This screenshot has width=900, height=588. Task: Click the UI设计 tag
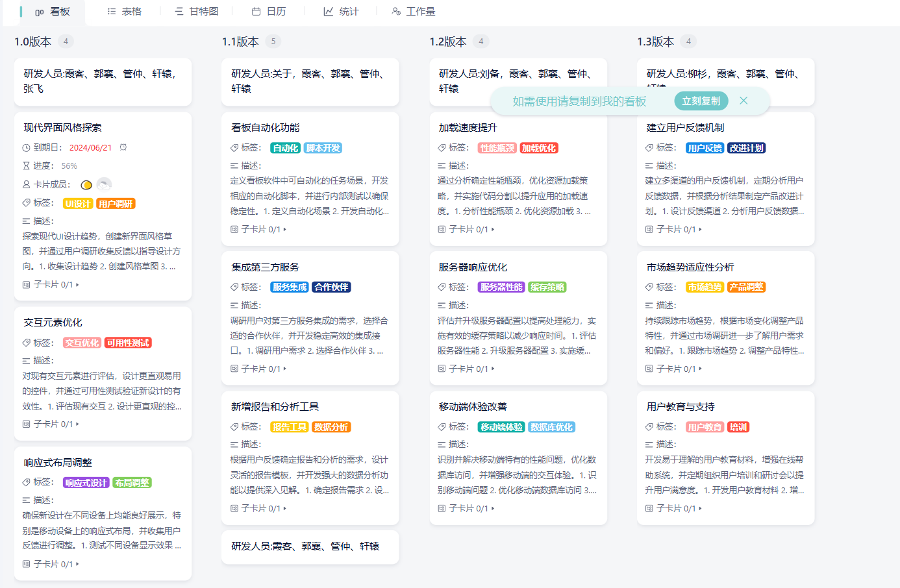(x=78, y=204)
